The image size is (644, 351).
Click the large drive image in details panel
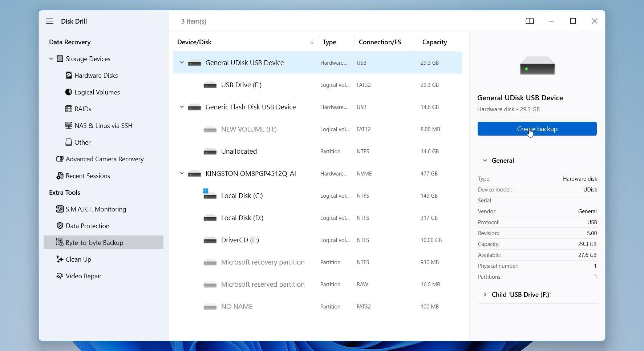coord(537,66)
